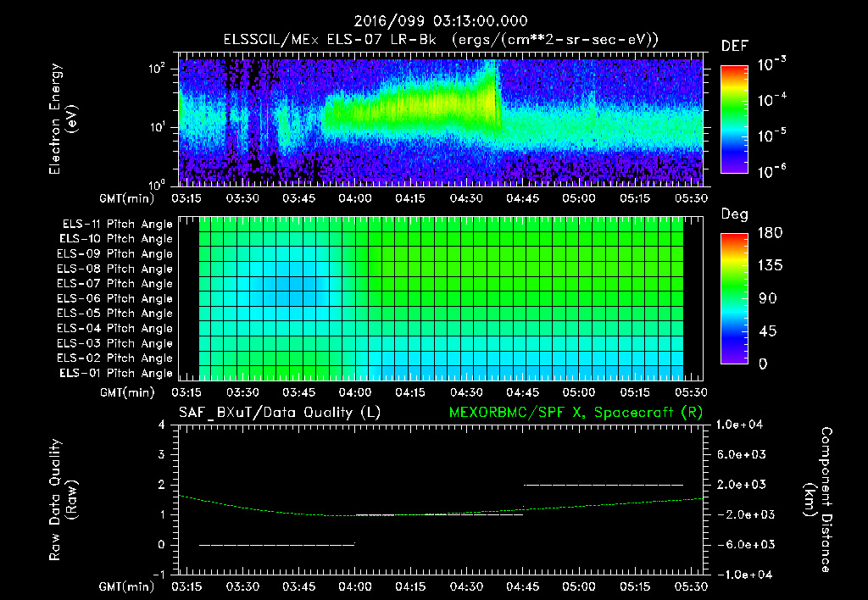Click the green spacecraft orbit curve
This screenshot has height=600, width=868.
point(441,514)
